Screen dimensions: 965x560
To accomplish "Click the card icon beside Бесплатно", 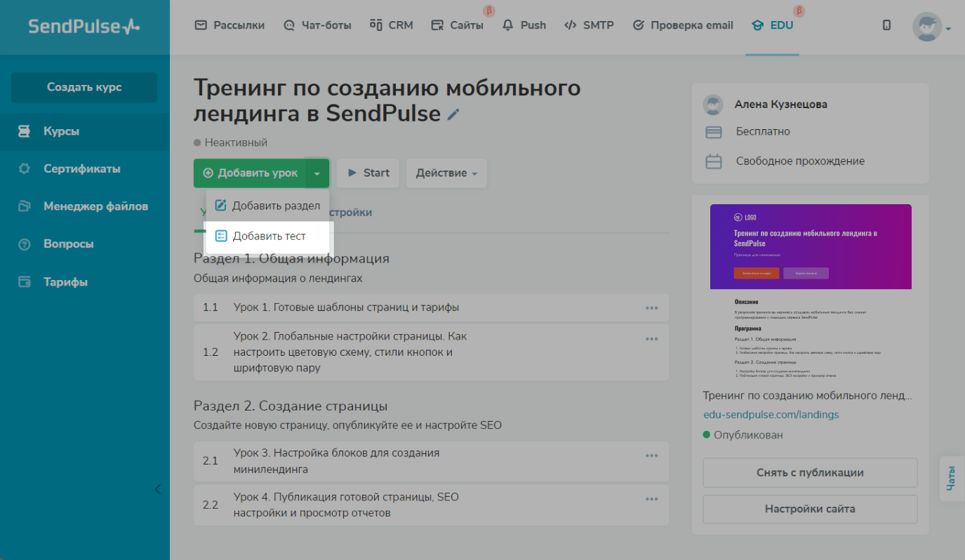I will 714,132.
